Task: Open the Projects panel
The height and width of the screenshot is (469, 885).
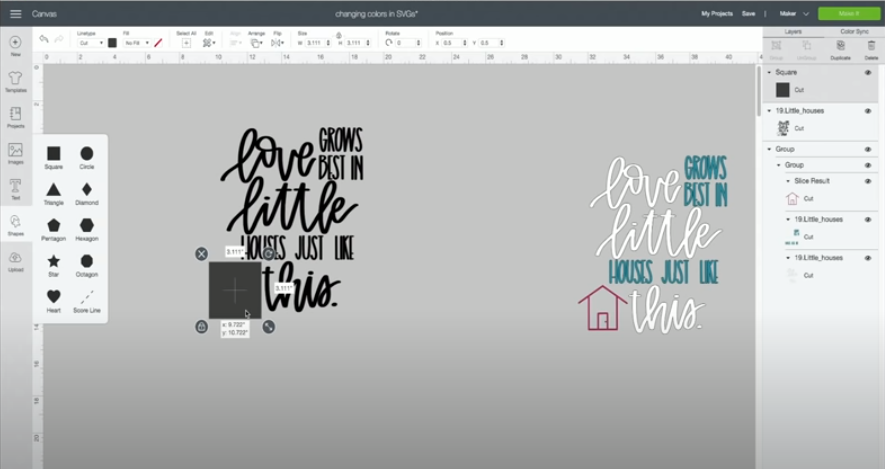Action: point(15,117)
